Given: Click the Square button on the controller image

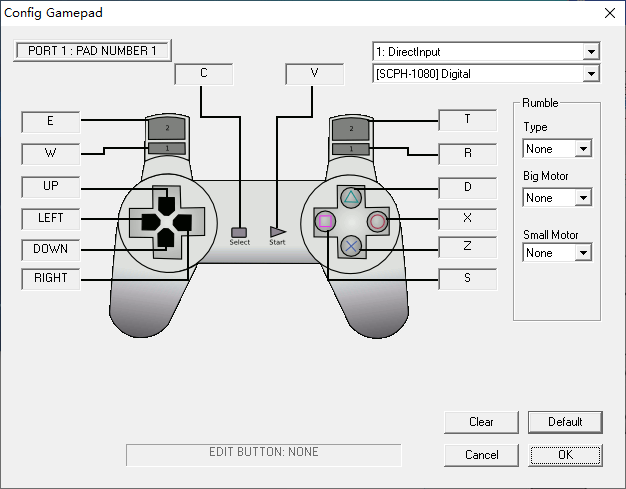Looking at the screenshot, I should tap(325, 221).
